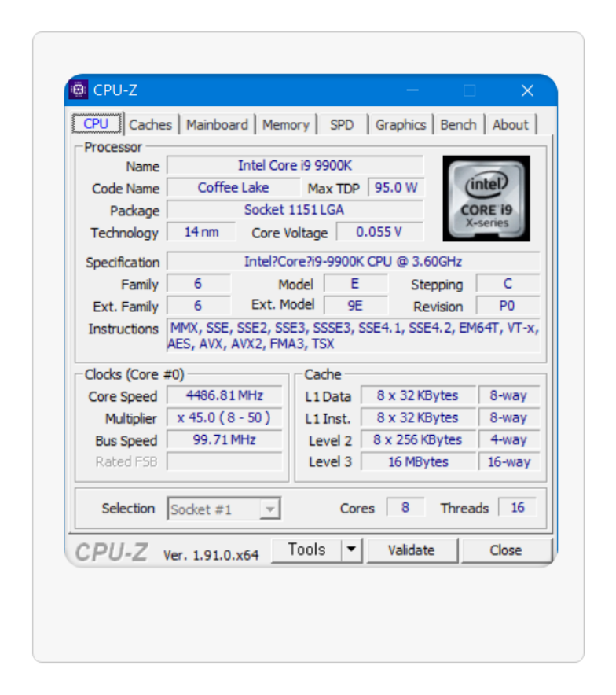Click the Core Speed value 4486.81 MHz
The height and width of the screenshot is (695, 616).
pos(225,395)
